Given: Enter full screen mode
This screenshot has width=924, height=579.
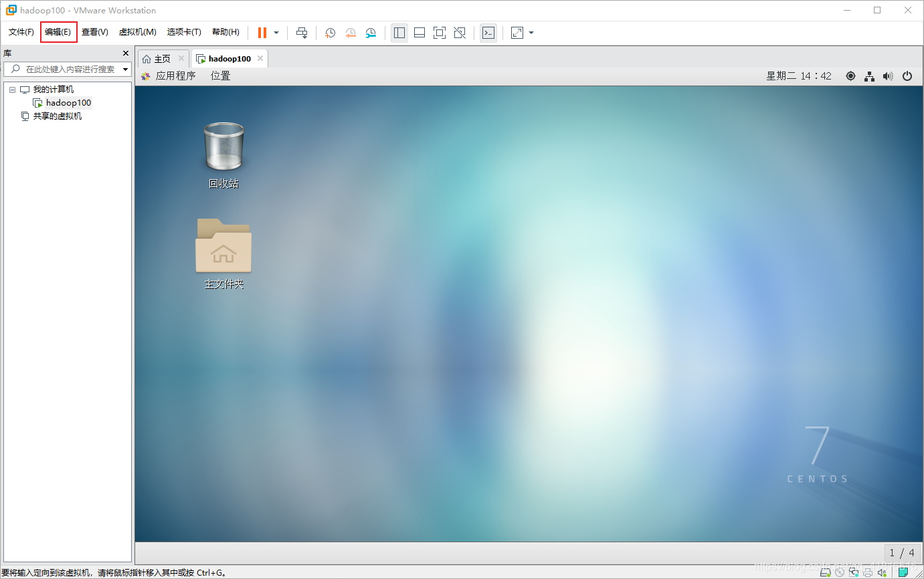Looking at the screenshot, I should point(440,33).
